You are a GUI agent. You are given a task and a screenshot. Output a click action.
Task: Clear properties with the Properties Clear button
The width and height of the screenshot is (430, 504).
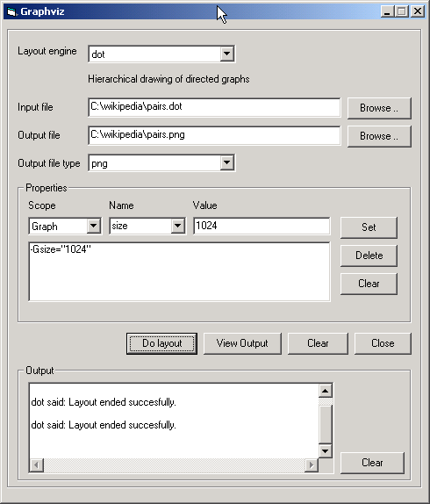pos(369,284)
